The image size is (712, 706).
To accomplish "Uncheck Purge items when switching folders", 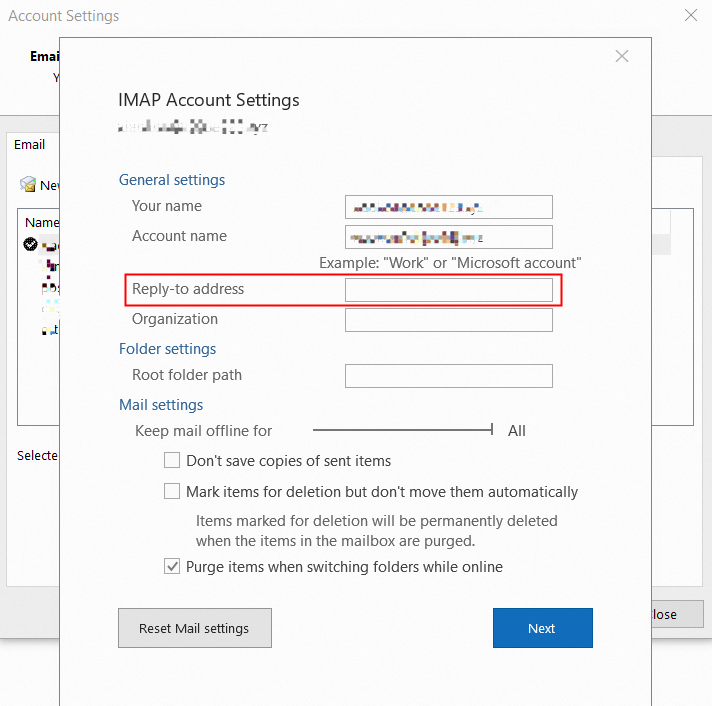I will tap(172, 566).
